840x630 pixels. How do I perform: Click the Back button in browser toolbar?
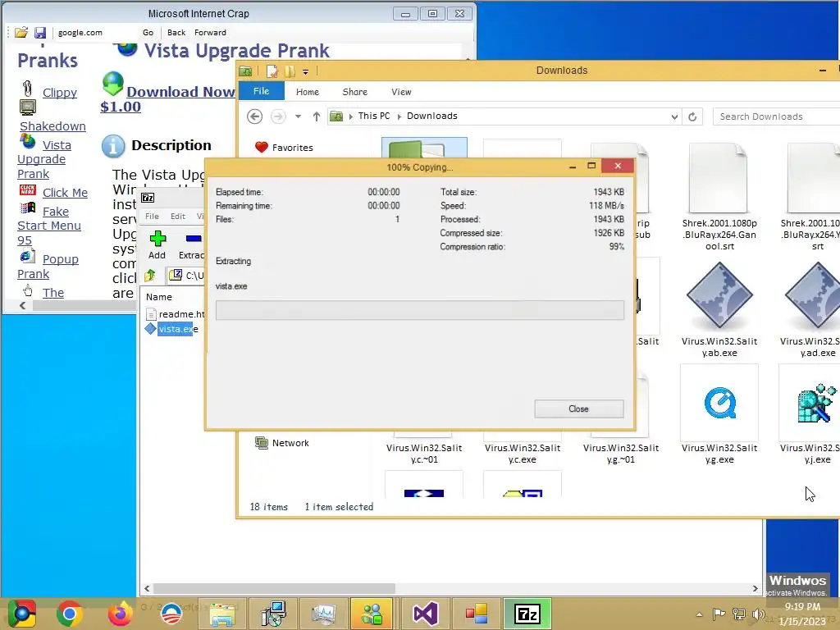[x=176, y=33]
